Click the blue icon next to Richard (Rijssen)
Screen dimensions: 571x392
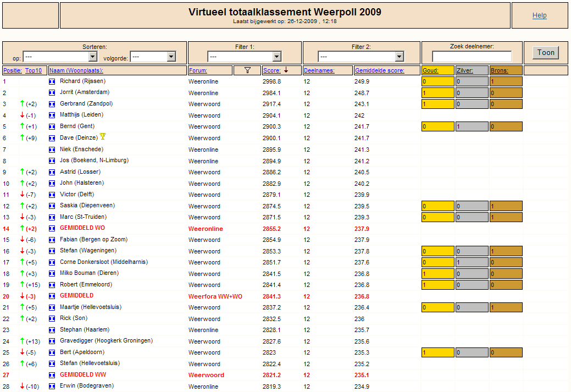(x=52, y=81)
